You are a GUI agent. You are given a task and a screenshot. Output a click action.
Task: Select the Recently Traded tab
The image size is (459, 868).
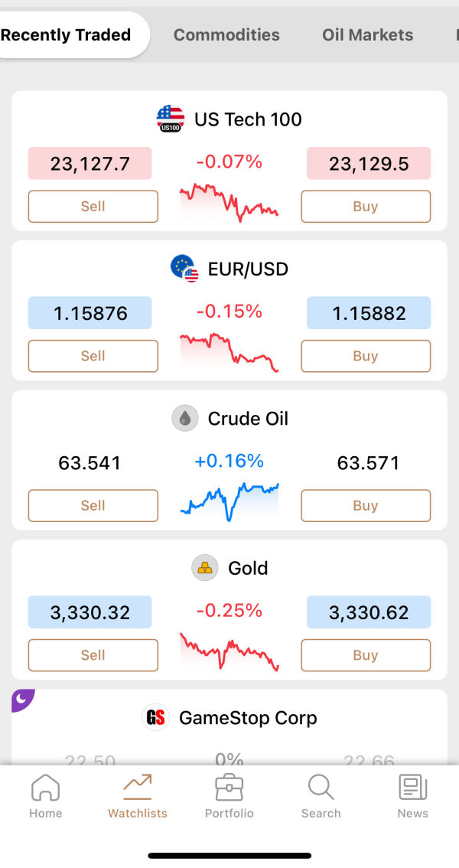(x=66, y=34)
